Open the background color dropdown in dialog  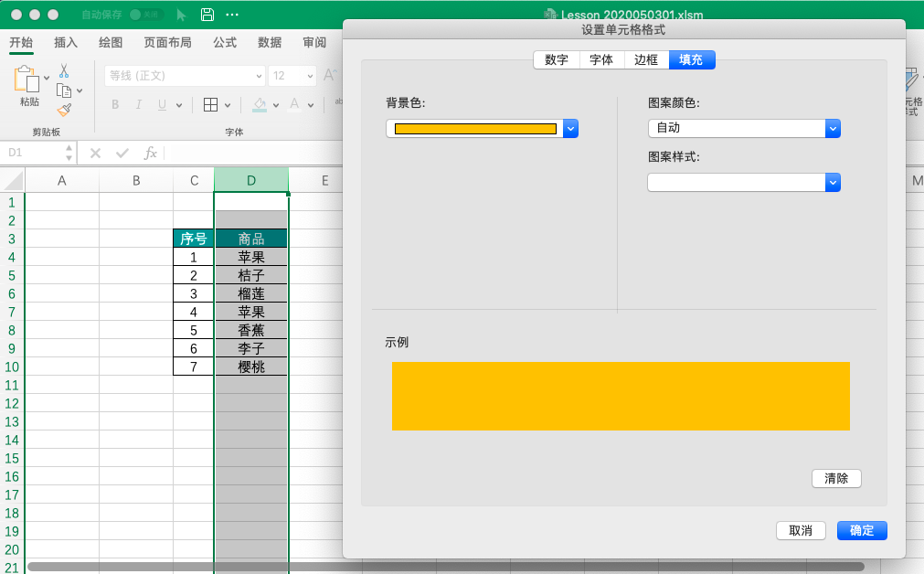point(570,129)
